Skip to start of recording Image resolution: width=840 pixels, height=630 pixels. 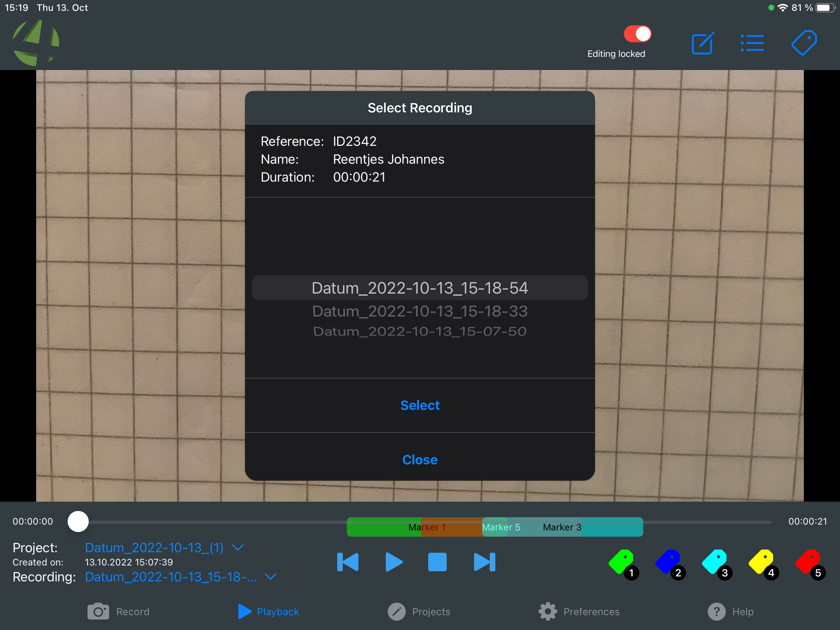(x=348, y=562)
